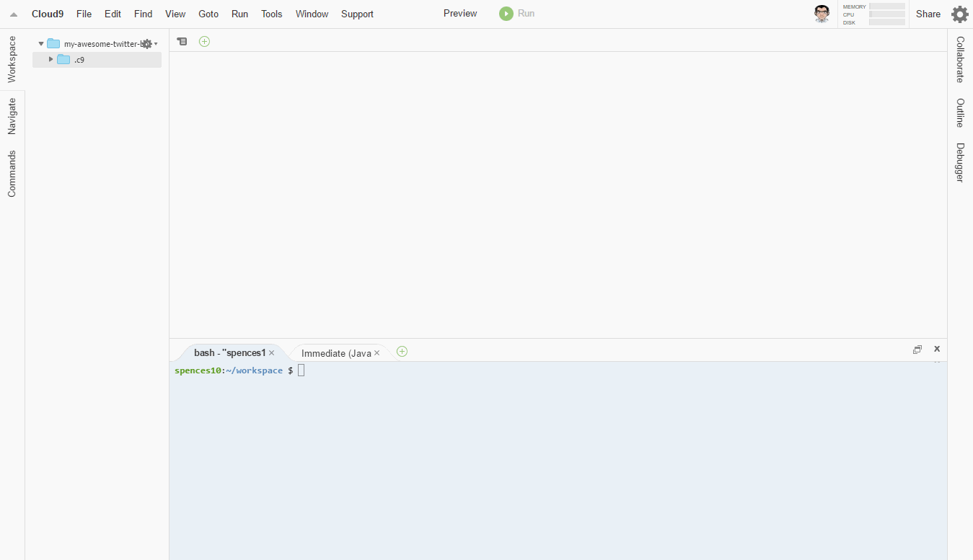
Task: Open the View menu
Action: click(x=175, y=14)
